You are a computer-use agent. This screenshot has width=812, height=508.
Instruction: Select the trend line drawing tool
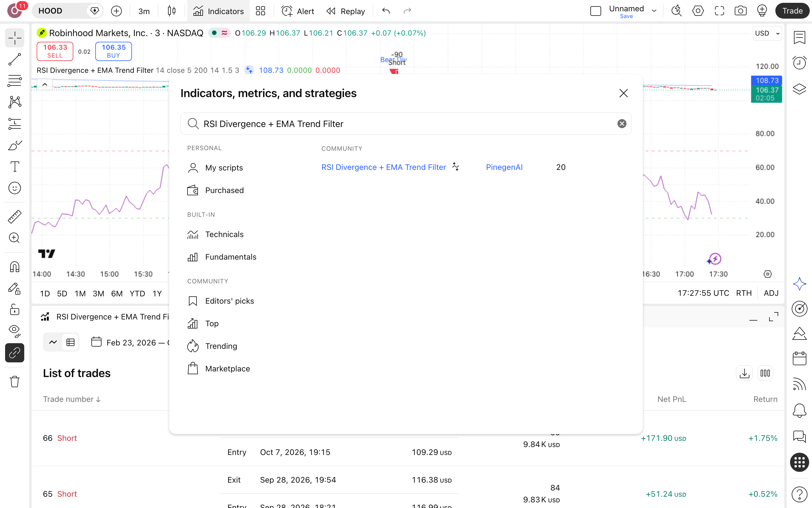click(14, 60)
